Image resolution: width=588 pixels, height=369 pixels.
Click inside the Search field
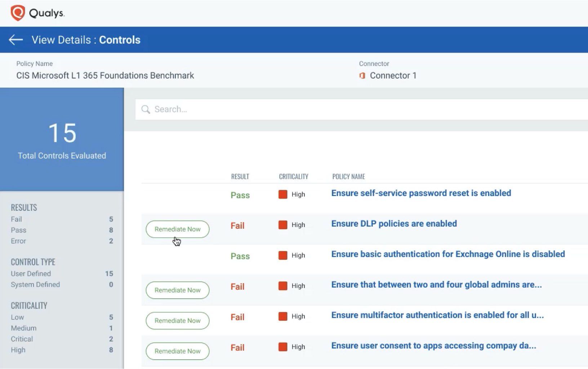[x=252, y=109]
